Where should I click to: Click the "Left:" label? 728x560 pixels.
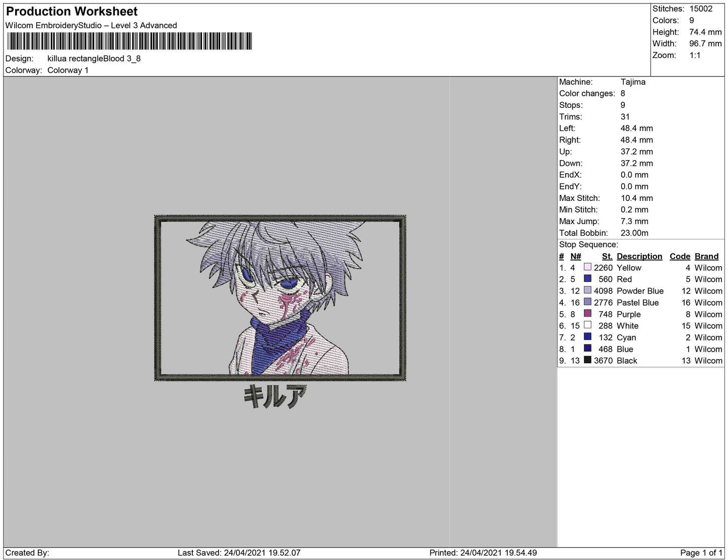point(567,128)
